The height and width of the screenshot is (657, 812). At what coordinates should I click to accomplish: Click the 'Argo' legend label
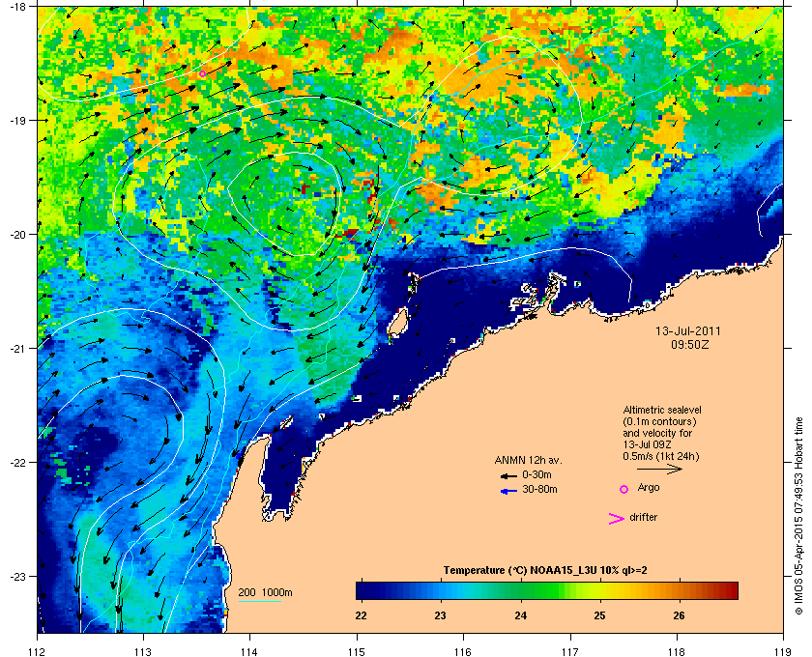[x=649, y=488]
